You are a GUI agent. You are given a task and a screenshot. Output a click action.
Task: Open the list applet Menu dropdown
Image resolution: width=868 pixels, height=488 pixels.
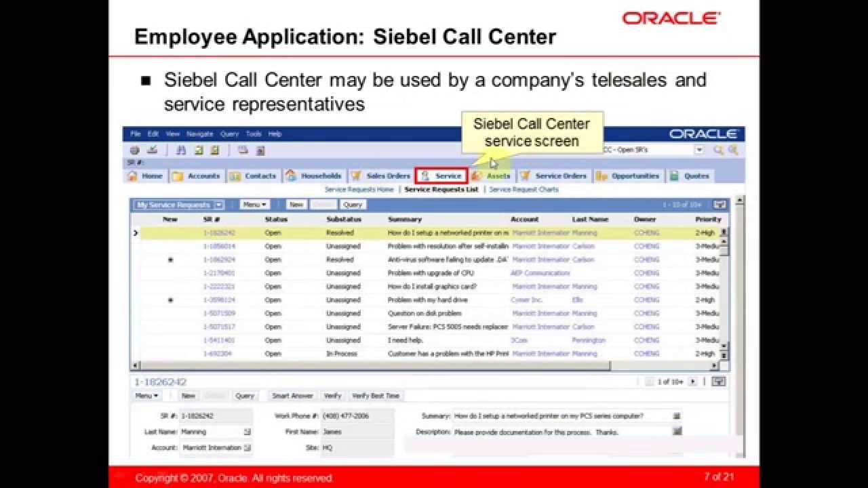coord(254,205)
